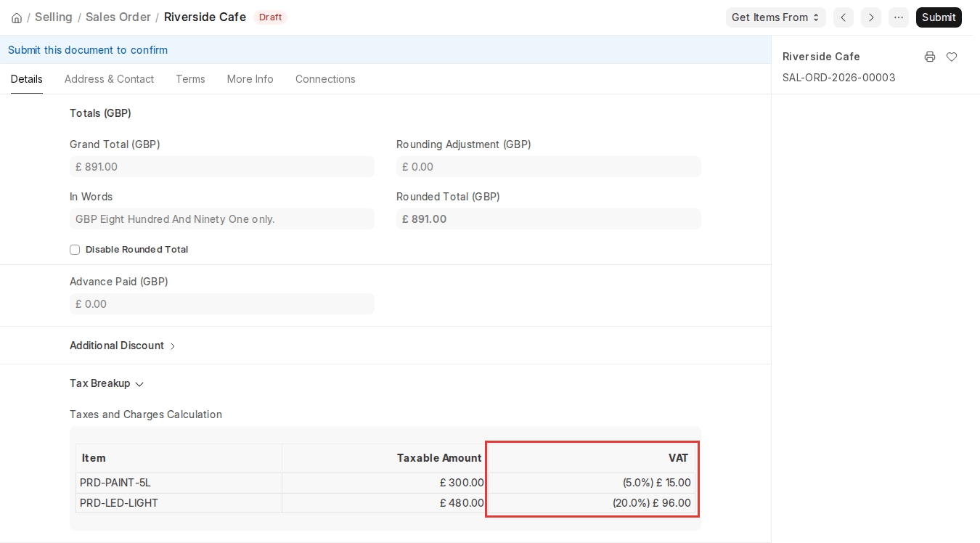Screen dimensions: 980x543
Task: Click Taxes and Charges Calculation label
Action: point(146,415)
